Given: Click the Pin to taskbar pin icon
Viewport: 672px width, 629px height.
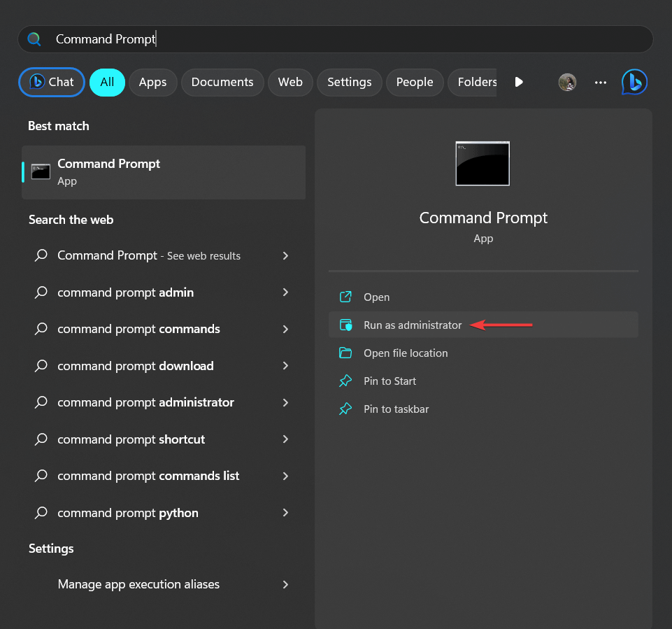Looking at the screenshot, I should click(x=345, y=409).
